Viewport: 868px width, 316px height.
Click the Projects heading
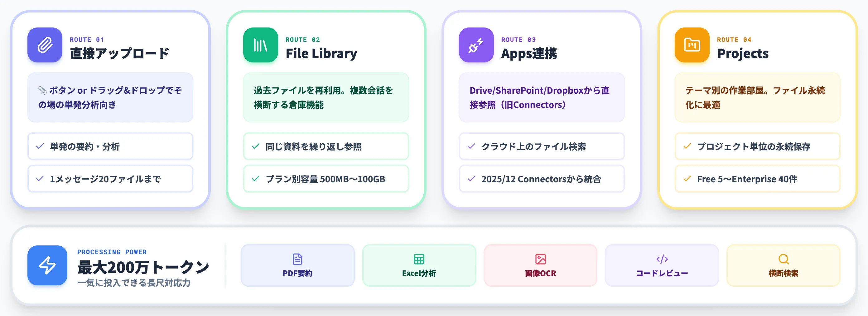pyautogui.click(x=743, y=53)
